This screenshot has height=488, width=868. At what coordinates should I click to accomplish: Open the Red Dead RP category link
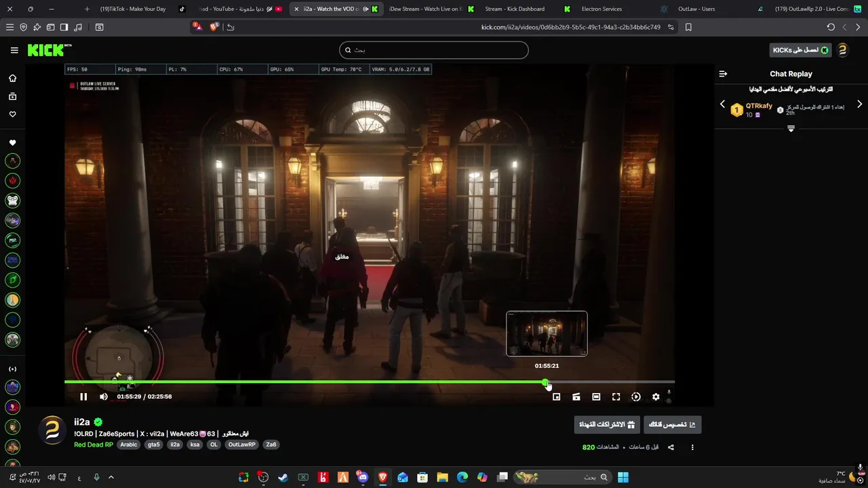tap(94, 445)
